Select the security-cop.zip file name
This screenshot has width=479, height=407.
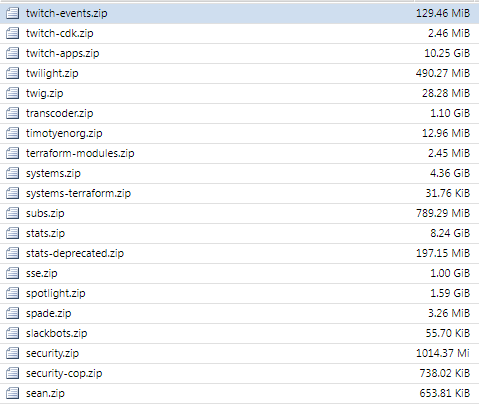pos(64,373)
